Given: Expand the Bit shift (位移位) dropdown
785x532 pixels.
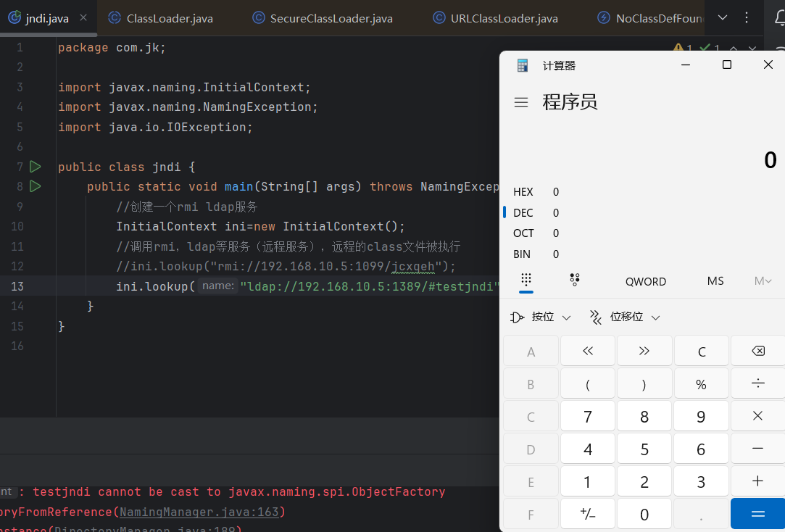Looking at the screenshot, I should (626, 317).
